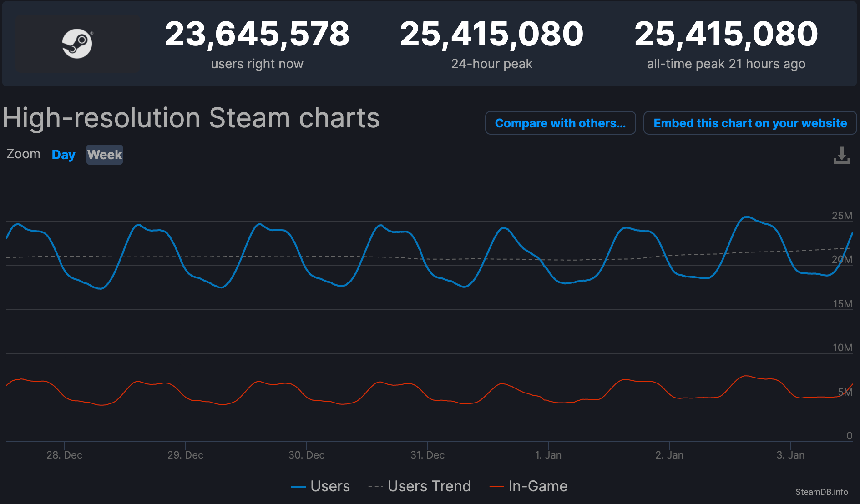
Task: Click the 3. Jan date axis label
Action: (x=790, y=455)
